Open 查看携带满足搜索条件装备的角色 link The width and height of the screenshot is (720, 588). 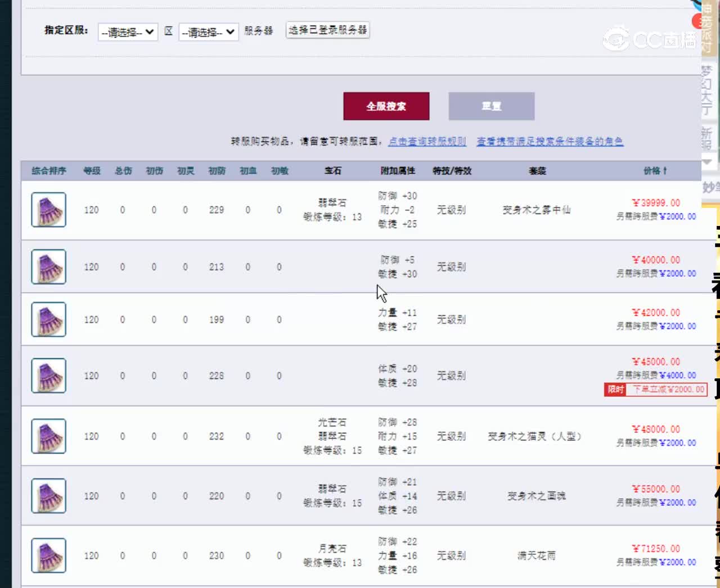550,142
